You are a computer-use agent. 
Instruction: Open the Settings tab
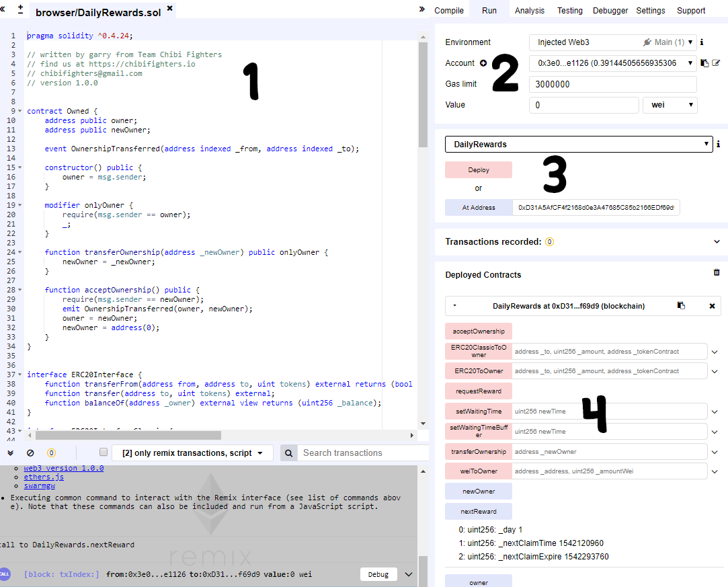click(x=651, y=10)
